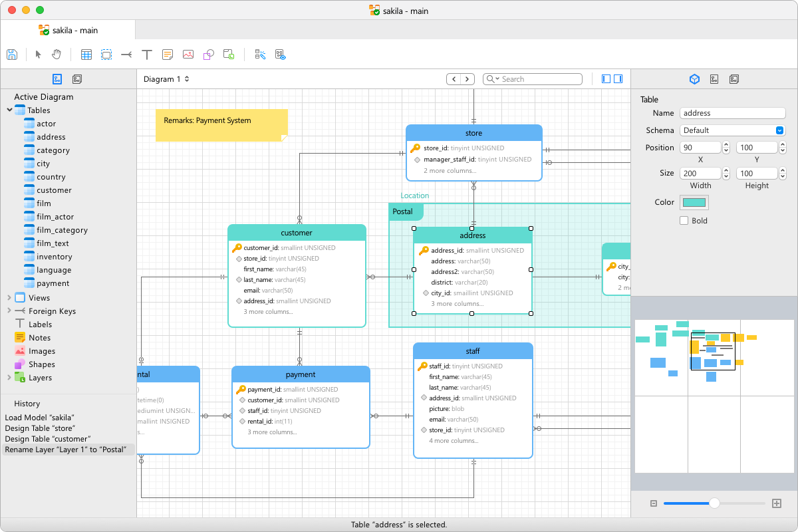Select the Shape tool in toolbar
This screenshot has width=798, height=532.
208,55
